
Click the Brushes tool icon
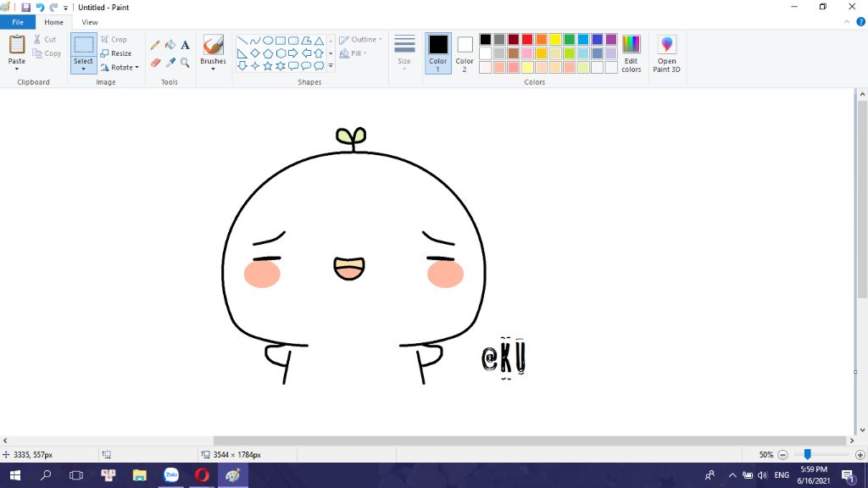pos(213,45)
